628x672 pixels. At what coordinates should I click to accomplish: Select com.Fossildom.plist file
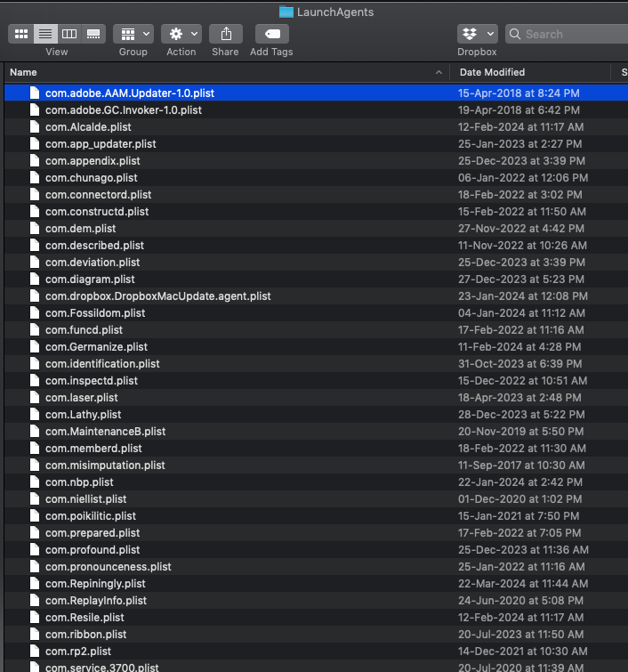tap(316, 313)
